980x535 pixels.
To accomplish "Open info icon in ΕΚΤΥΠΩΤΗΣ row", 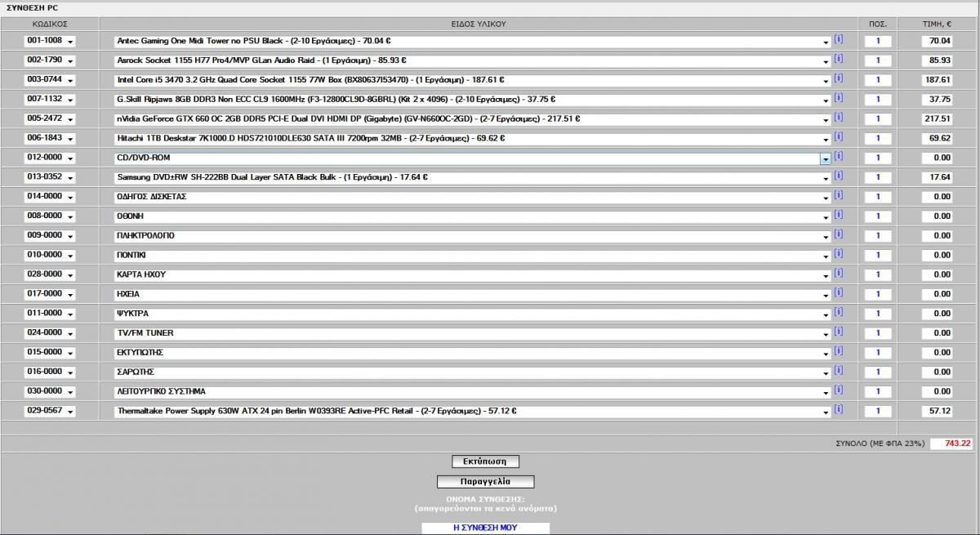I will pyautogui.click(x=838, y=351).
